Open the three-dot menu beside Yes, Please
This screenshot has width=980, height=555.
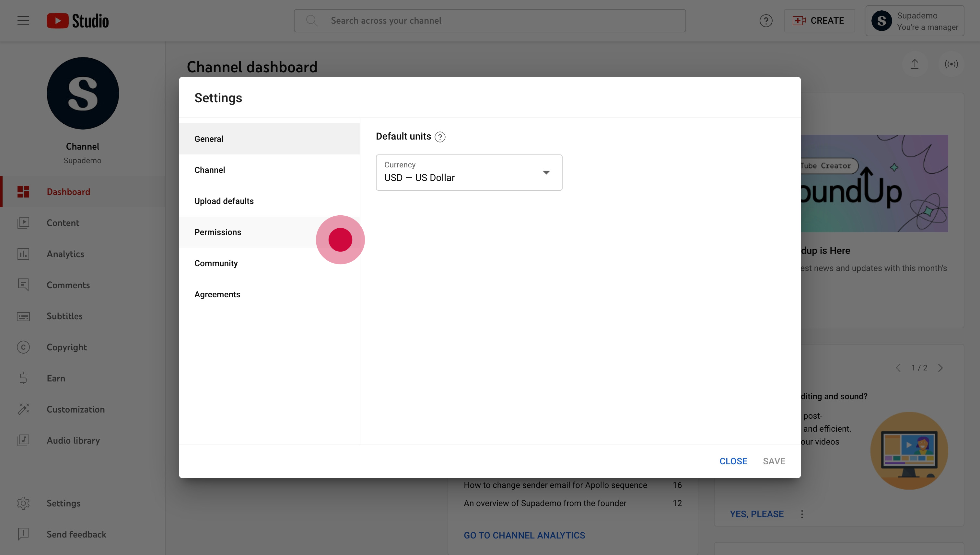(802, 514)
